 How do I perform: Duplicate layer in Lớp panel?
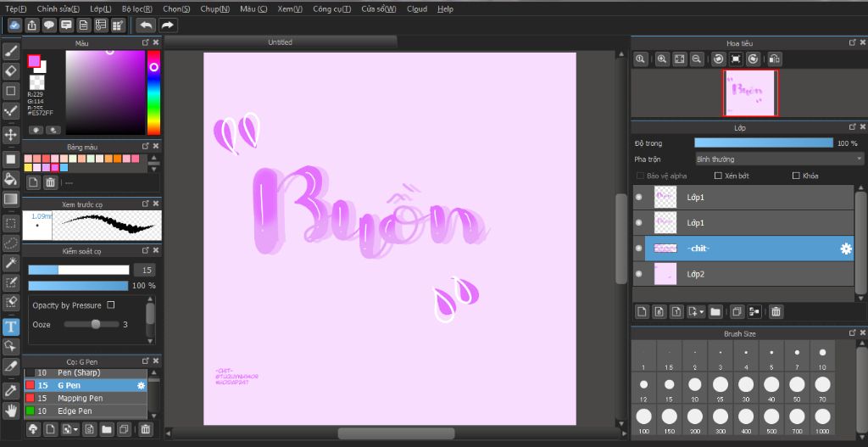click(x=737, y=312)
